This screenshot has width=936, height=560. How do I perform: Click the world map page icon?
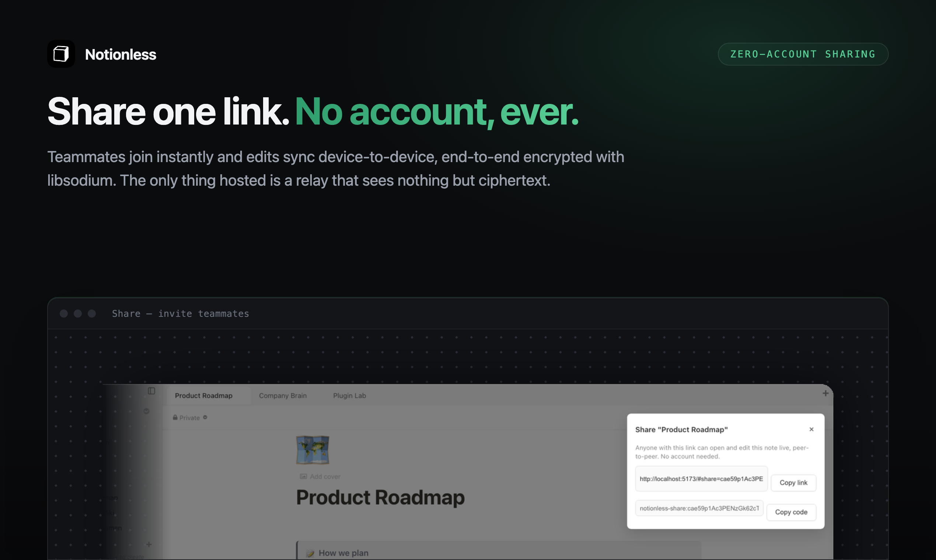click(312, 450)
